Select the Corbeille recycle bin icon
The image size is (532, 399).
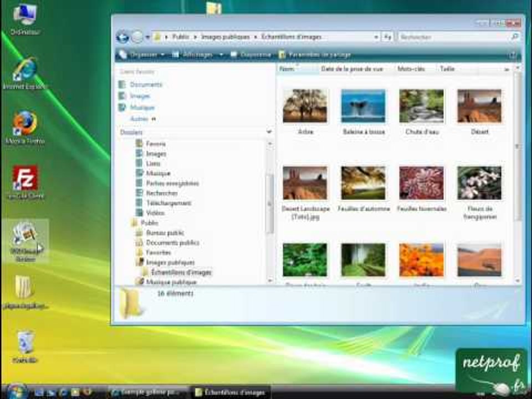pyautogui.click(x=25, y=346)
